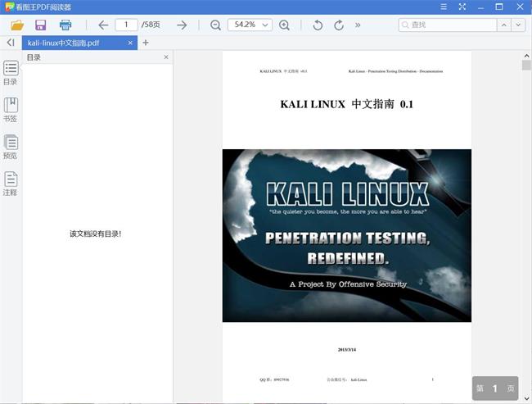Screen dimensions: 532x404
Task: Close the 目录 panel
Action: (166, 57)
